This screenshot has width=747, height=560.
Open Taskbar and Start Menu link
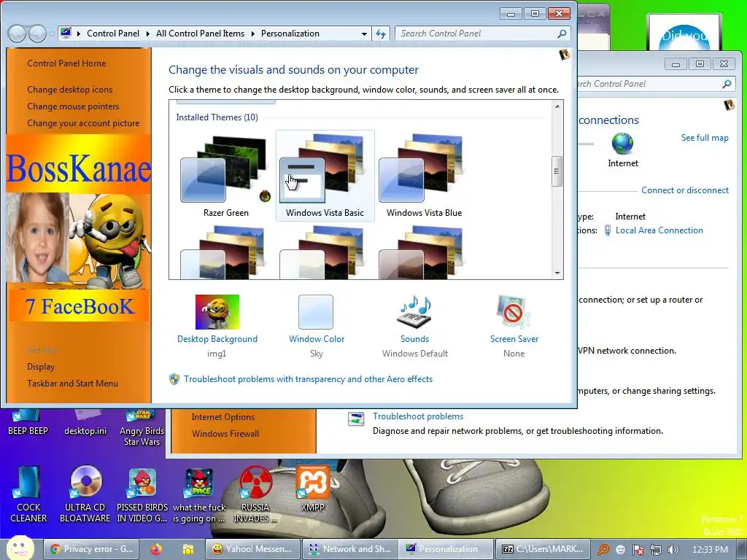[x=72, y=384]
